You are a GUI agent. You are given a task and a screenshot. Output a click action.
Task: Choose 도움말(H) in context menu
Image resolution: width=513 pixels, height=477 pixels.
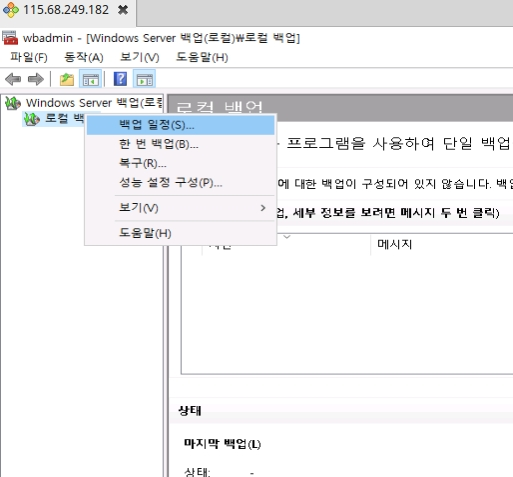181,233
